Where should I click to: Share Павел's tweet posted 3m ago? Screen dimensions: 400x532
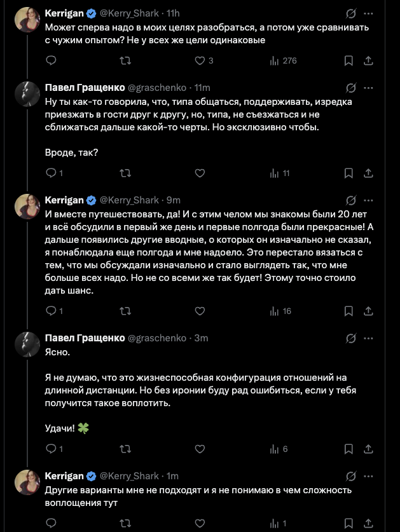click(368, 449)
